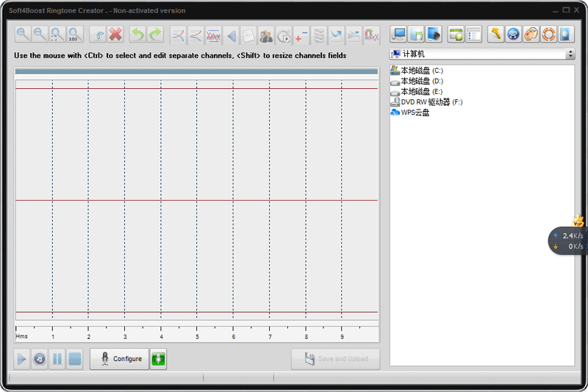Click the coiled spring effect icon
This screenshot has width=588, height=392.
click(x=319, y=35)
